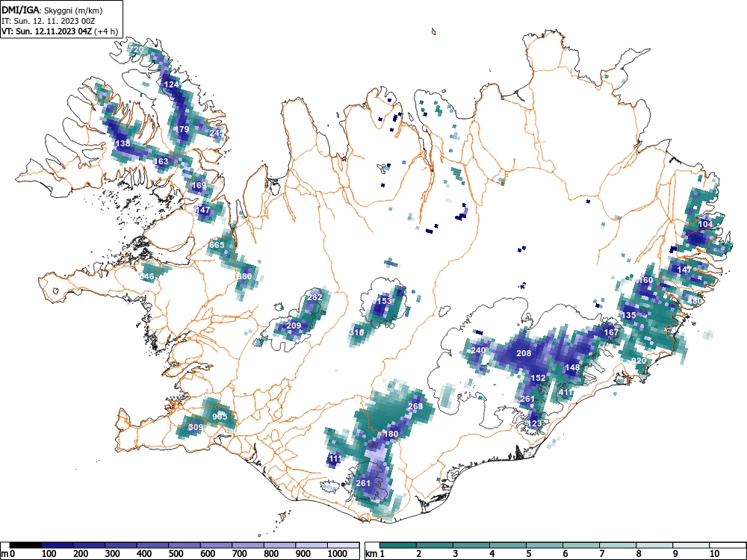Click the 163 visibility value label
The width and height of the screenshot is (747, 560).
pyautogui.click(x=161, y=161)
